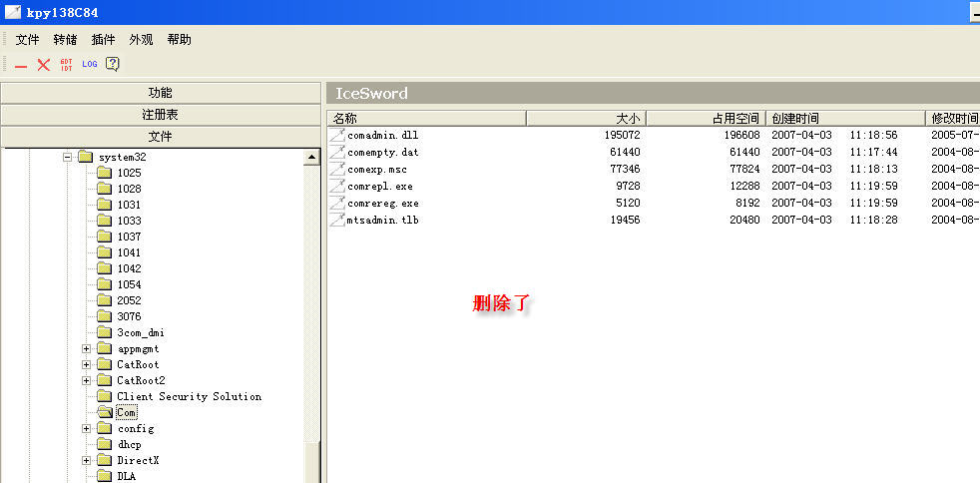
Task: Click the folder icon for 3com_dmi
Action: tap(105, 332)
